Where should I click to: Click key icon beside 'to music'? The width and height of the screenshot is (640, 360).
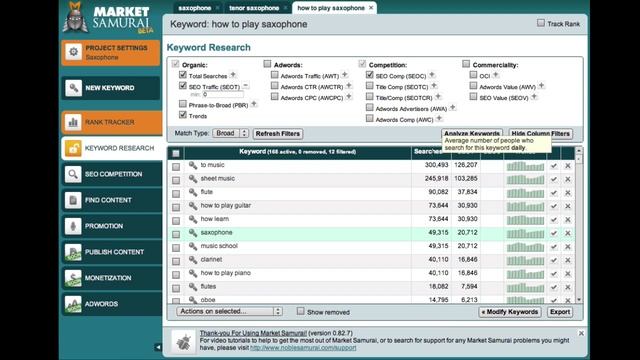click(193, 165)
